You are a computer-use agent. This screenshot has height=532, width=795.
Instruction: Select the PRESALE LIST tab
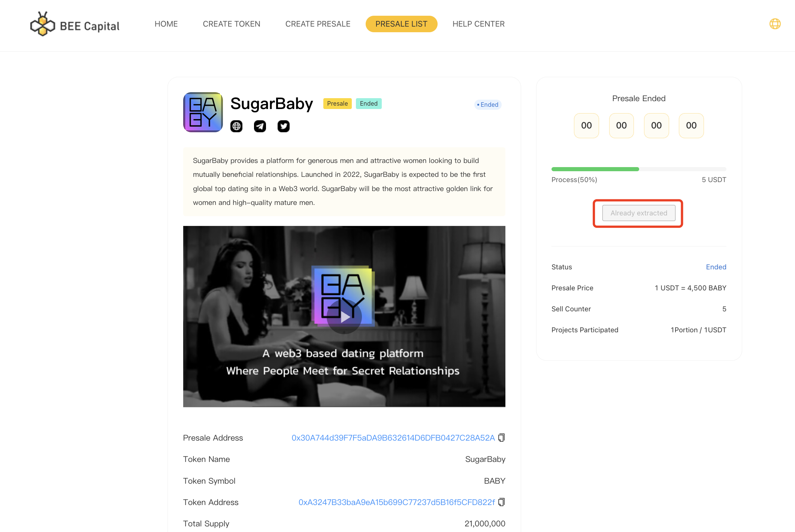(x=401, y=24)
